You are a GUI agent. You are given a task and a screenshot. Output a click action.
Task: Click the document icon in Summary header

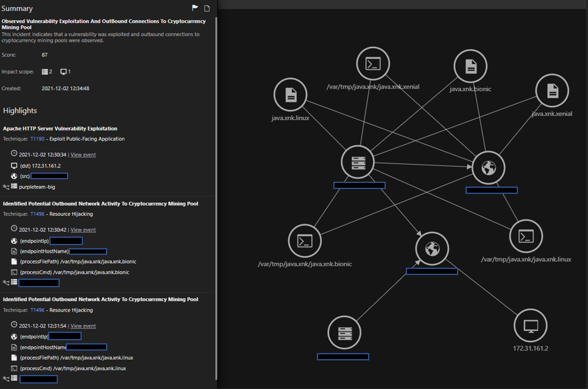tap(207, 8)
